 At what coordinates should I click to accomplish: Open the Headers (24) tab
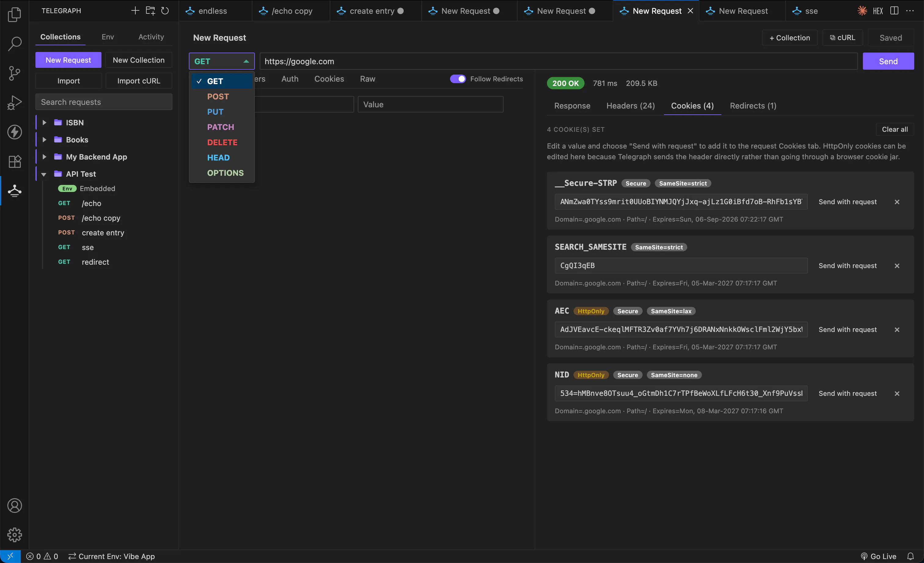click(x=630, y=106)
